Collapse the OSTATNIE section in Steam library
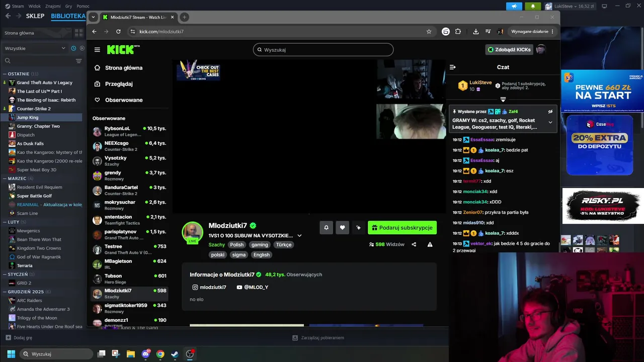The image size is (644, 362). [x=5, y=74]
